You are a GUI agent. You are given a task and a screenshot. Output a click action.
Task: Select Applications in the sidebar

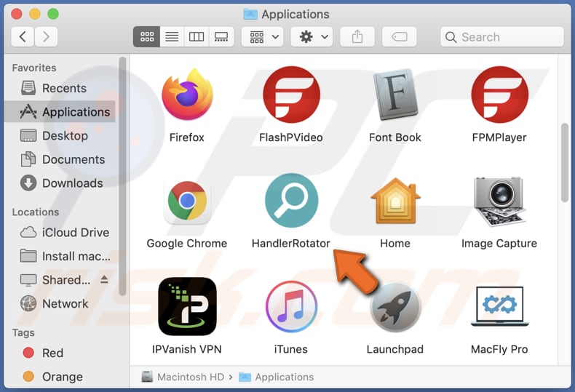point(60,112)
